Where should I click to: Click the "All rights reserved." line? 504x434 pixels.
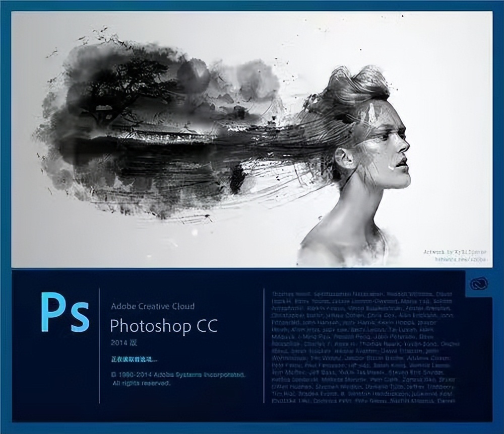[x=141, y=383]
